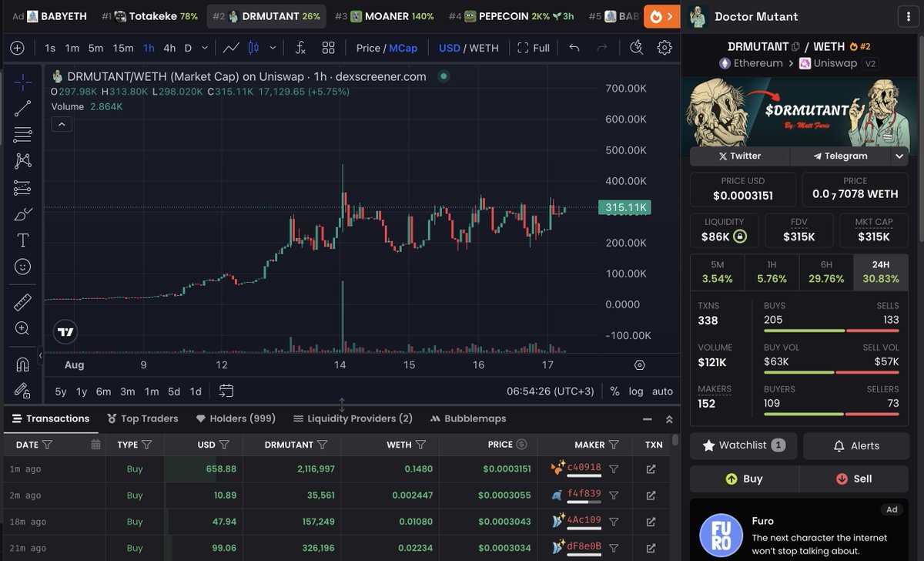The height and width of the screenshot is (561, 924).
Task: Toggle the magnet snapping mode
Action: [22, 363]
